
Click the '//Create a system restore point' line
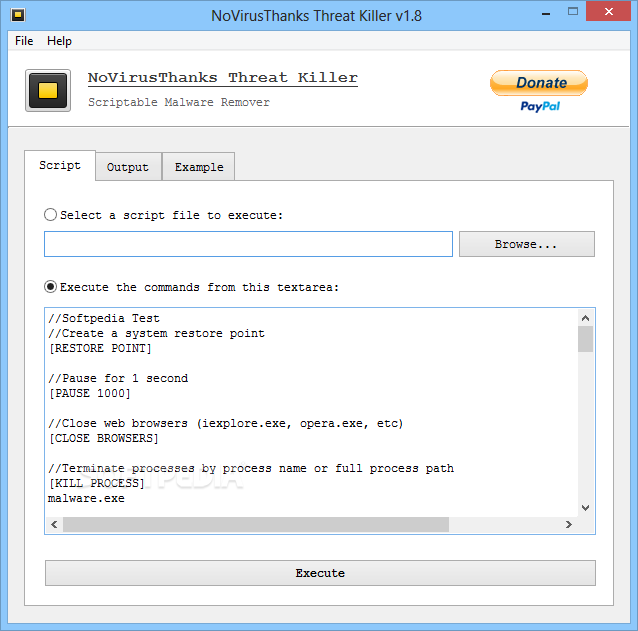coord(157,333)
